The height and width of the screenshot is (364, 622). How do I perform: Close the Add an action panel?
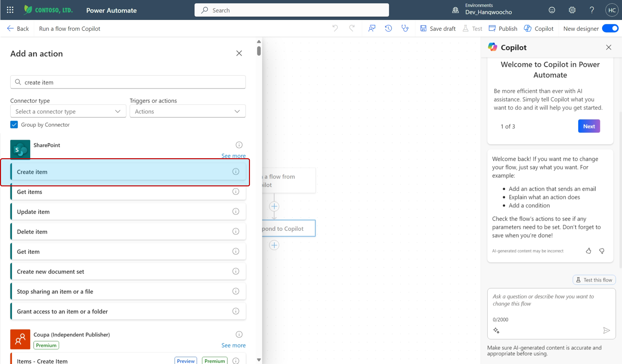tap(239, 53)
